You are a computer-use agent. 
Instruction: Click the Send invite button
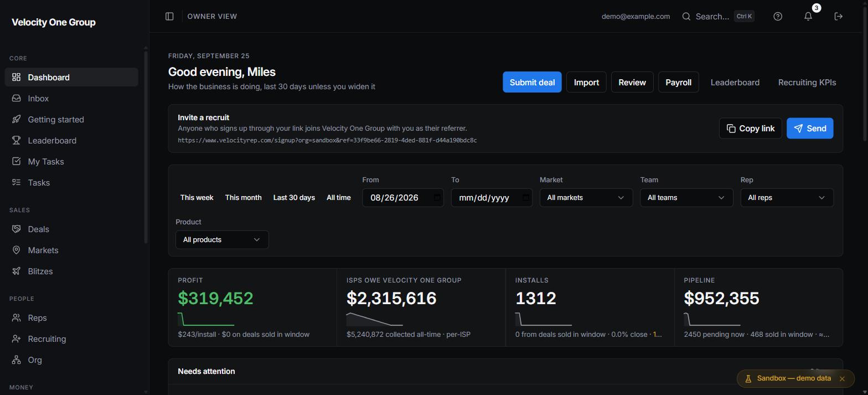point(810,129)
